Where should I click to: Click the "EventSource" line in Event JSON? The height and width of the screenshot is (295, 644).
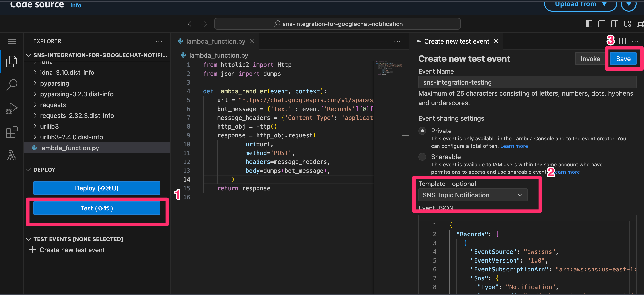pyautogui.click(x=514, y=252)
